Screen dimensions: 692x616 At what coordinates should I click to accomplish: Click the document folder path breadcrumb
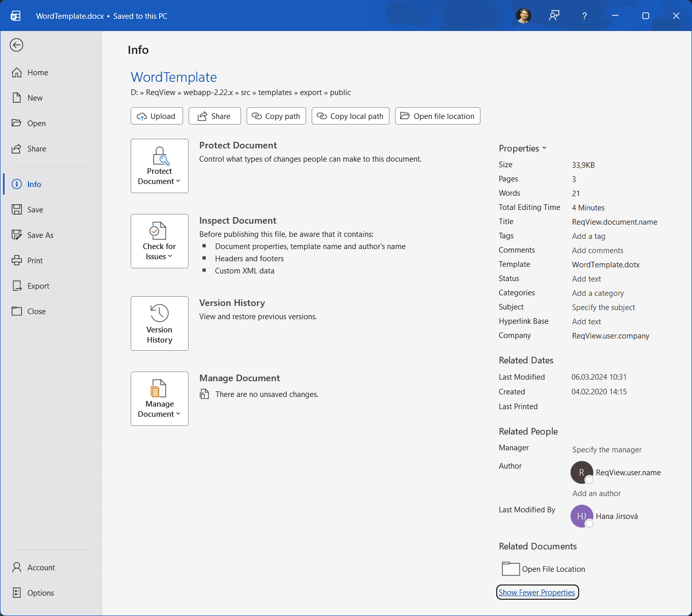click(240, 93)
